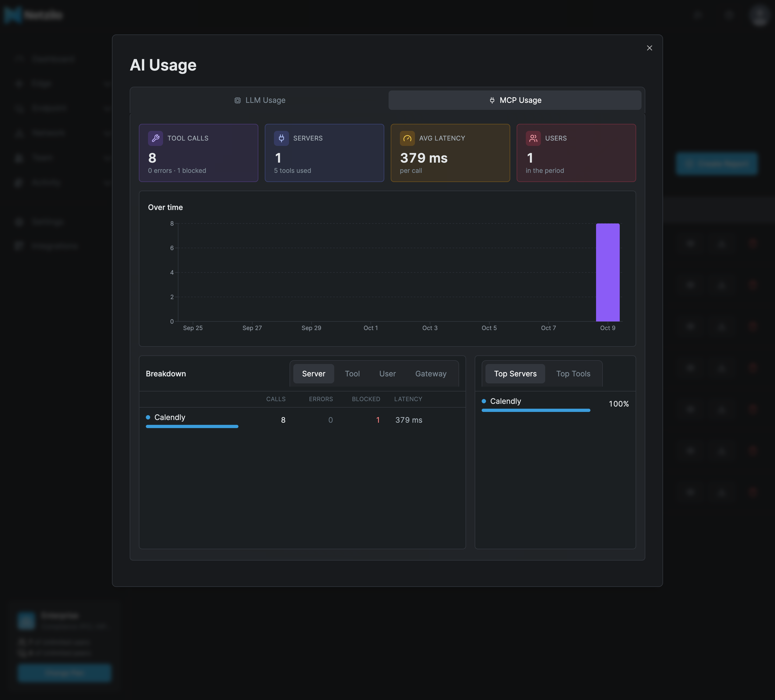Click the '5 tools used' text
This screenshot has width=775, height=700.
coord(293,170)
